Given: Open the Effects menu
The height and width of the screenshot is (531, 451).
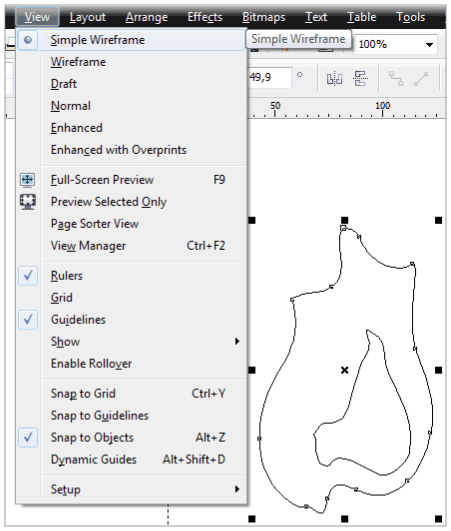Looking at the screenshot, I should [x=205, y=17].
